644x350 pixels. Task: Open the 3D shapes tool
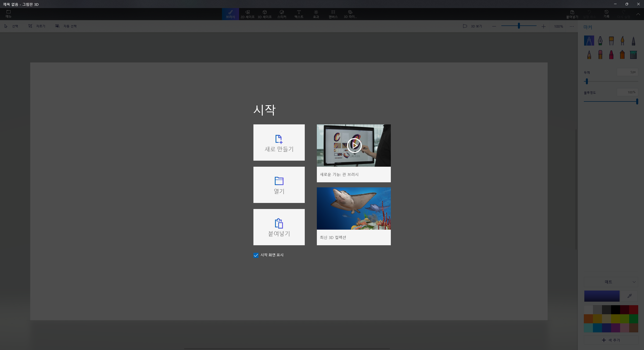264,14
